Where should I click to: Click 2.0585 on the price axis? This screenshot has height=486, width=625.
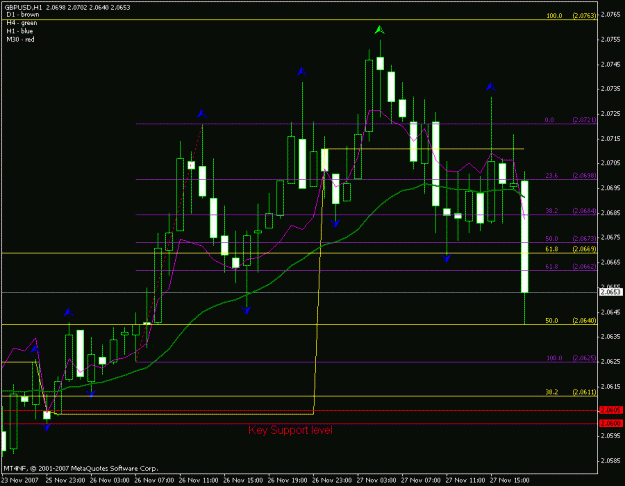611,460
